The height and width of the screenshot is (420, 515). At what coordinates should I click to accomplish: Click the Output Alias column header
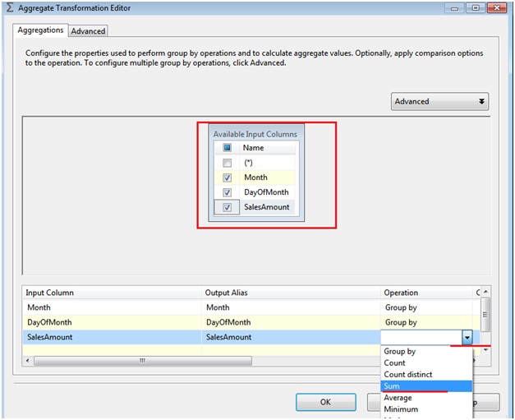point(291,293)
